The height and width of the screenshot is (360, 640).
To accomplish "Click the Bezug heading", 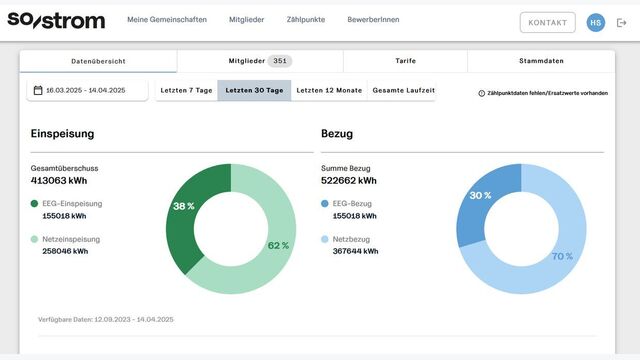I will coord(337,134).
